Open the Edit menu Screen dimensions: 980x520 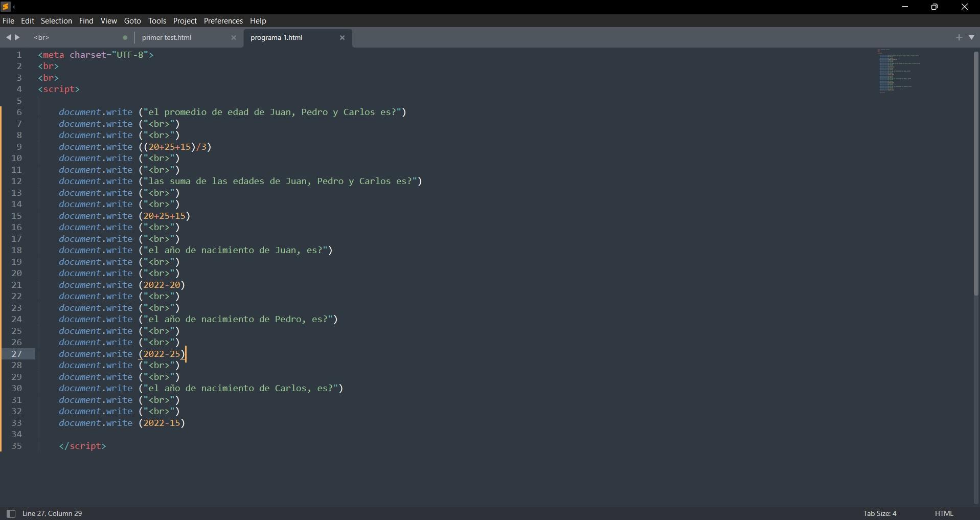click(28, 21)
